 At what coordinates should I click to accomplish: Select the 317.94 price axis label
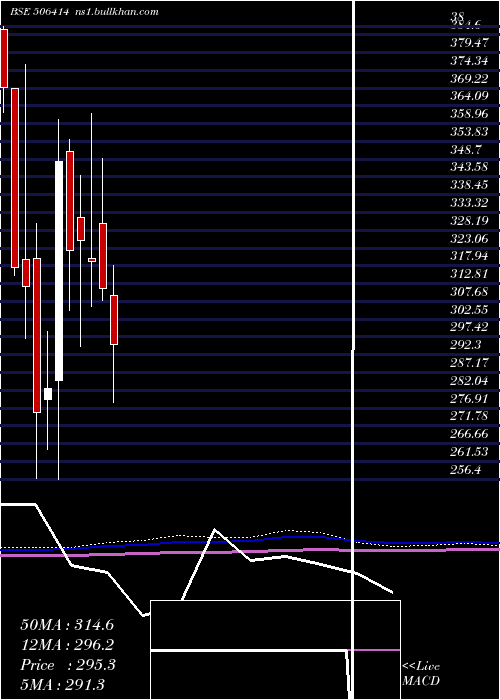click(x=469, y=257)
